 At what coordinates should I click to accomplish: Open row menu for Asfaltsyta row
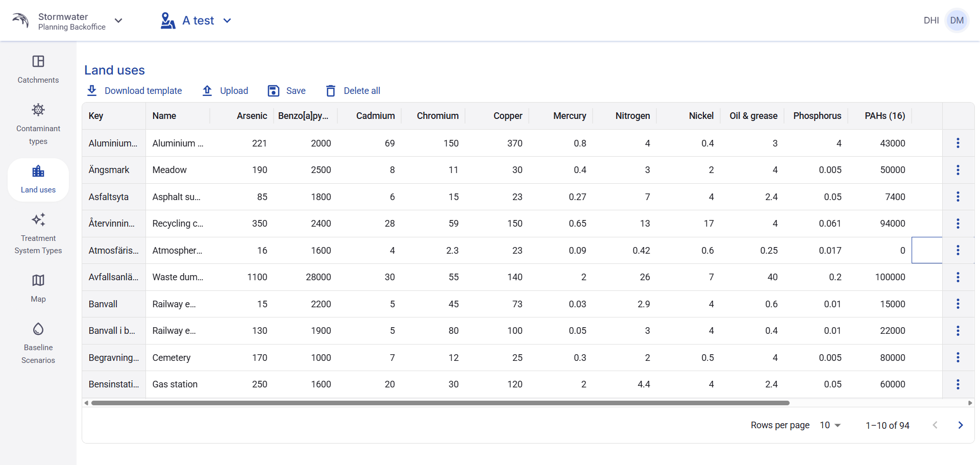958,197
